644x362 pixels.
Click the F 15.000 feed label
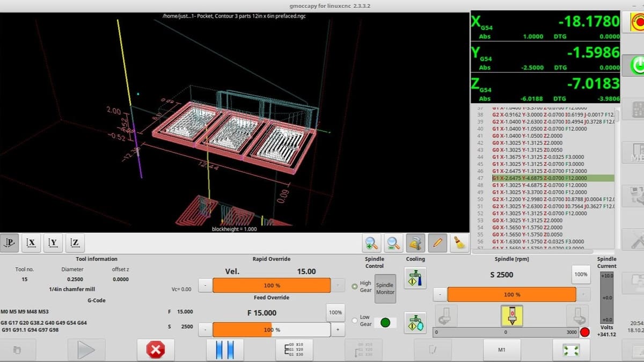(261, 313)
